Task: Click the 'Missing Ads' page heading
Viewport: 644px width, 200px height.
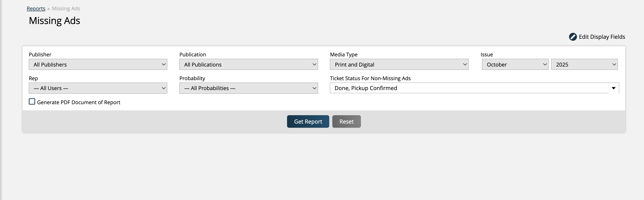Action: (55, 20)
